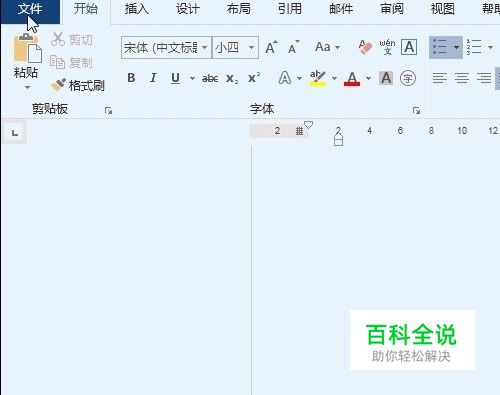Viewport: 500px width, 395px height.
Task: Open the 剪贴板 clipboard pane launcher
Action: click(x=108, y=110)
